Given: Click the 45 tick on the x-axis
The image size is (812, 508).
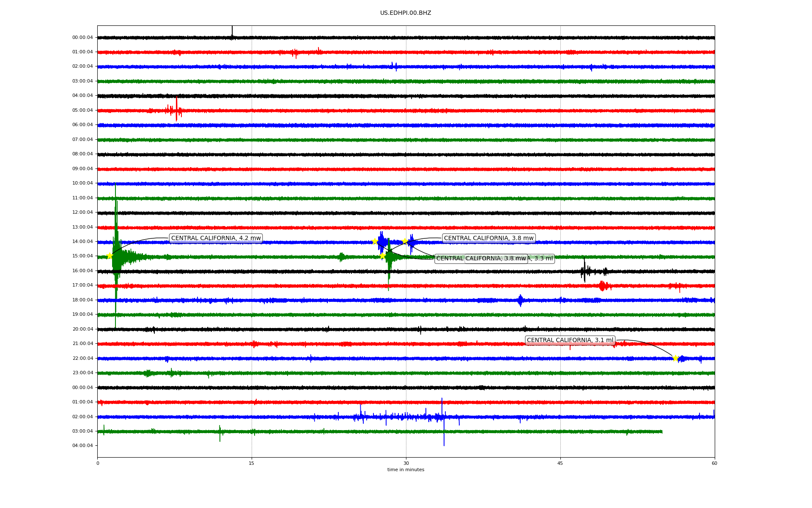Looking at the screenshot, I should coord(560,463).
